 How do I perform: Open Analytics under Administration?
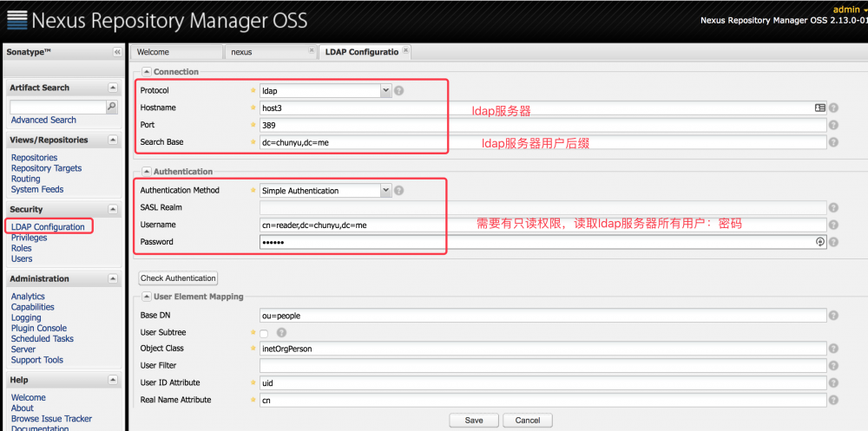(x=28, y=297)
